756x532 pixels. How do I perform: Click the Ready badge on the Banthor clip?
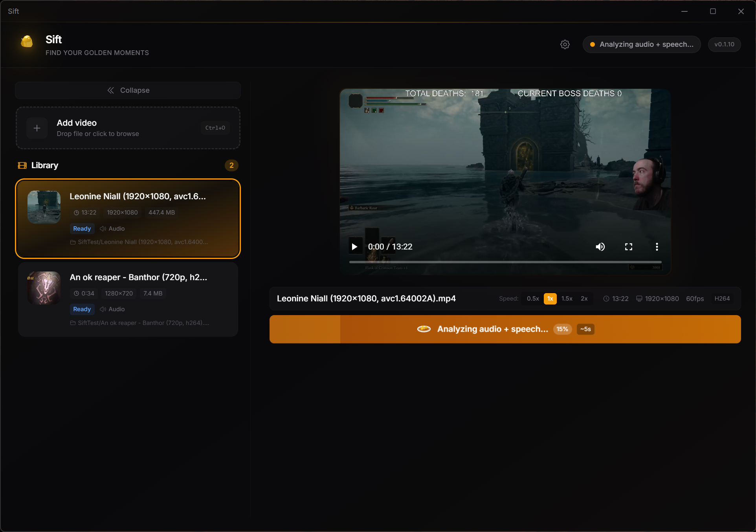[82, 309]
